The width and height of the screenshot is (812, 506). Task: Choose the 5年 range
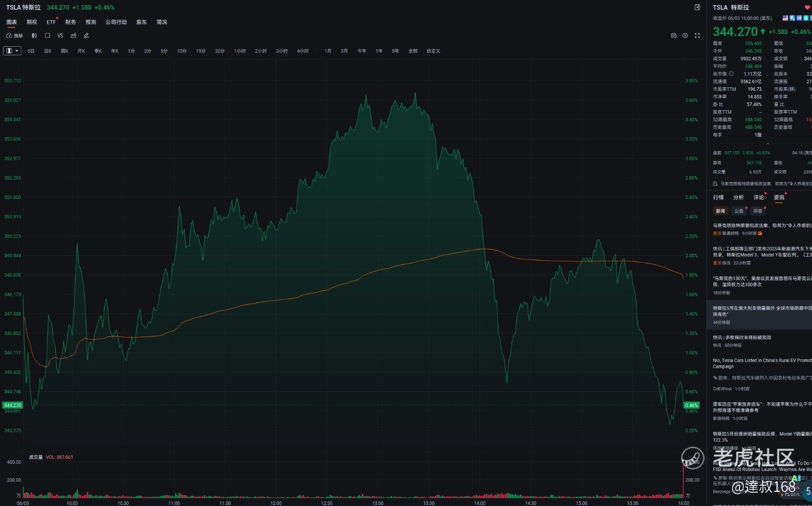[395, 51]
